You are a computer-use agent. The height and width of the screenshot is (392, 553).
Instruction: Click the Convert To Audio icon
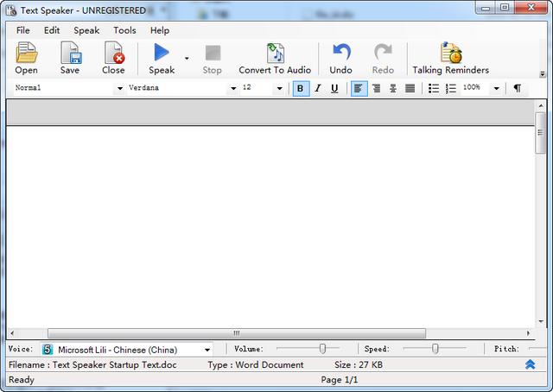pyautogui.click(x=275, y=54)
